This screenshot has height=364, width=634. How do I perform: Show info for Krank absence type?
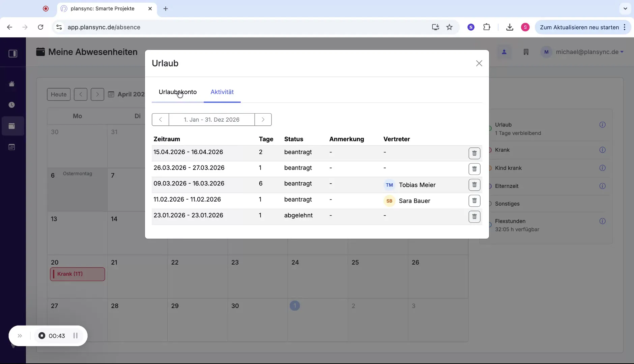602,150
